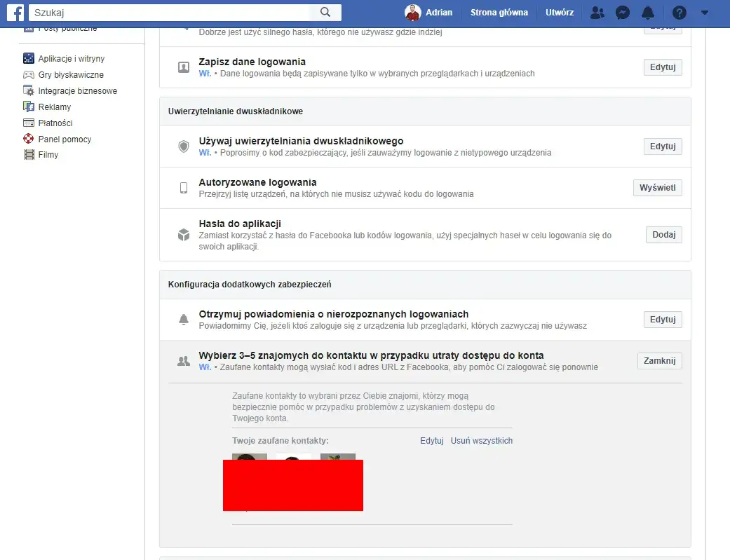Go to Strona główna
Image resolution: width=730 pixels, height=560 pixels.
pos(499,12)
